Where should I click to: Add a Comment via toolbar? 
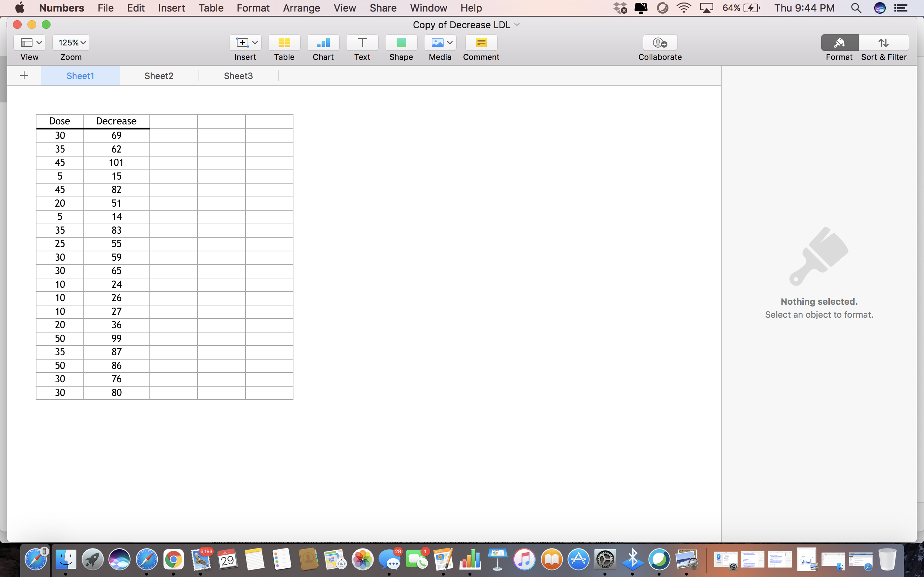tap(481, 43)
